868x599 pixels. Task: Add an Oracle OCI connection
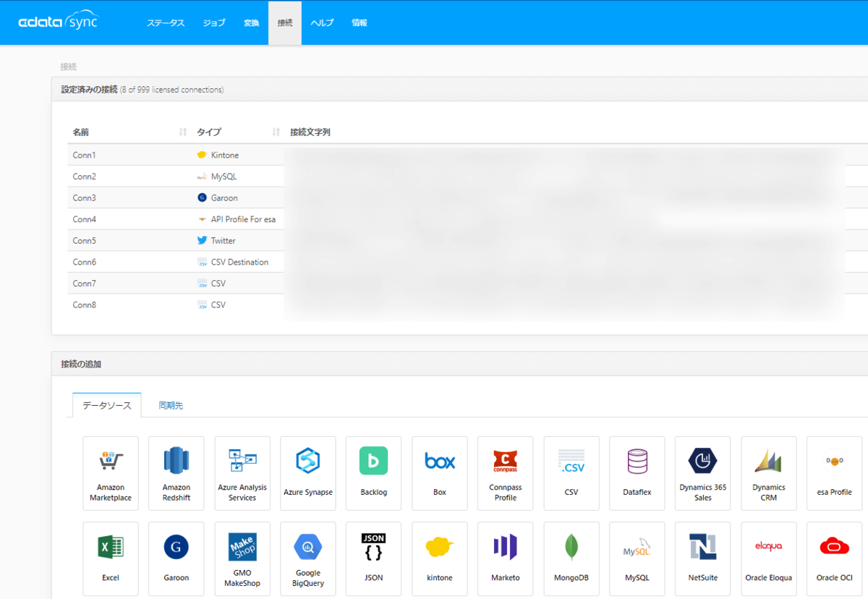(x=835, y=559)
